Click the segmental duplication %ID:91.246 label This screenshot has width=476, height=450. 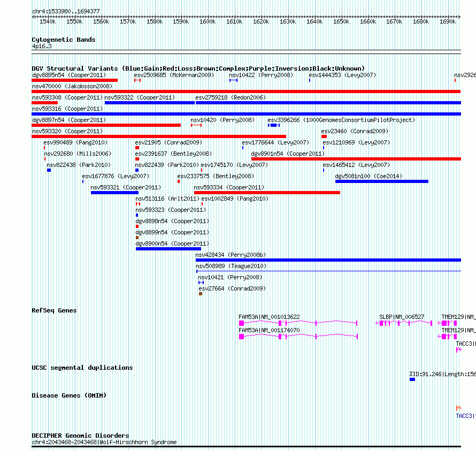443,375
